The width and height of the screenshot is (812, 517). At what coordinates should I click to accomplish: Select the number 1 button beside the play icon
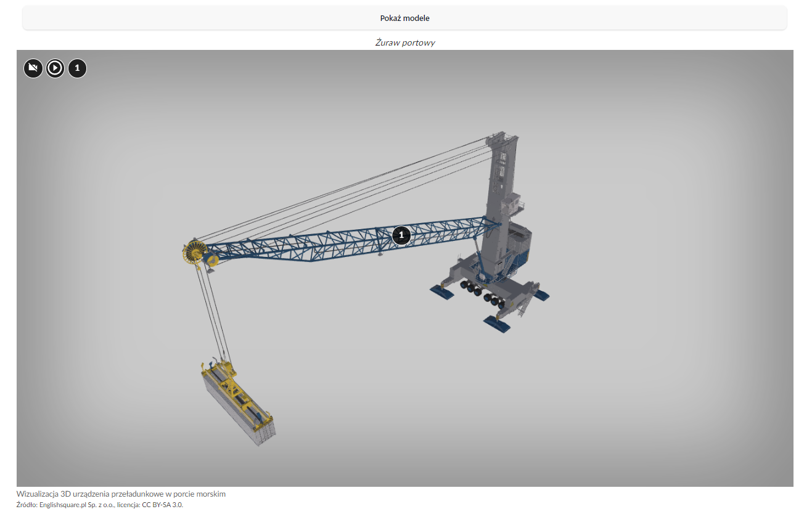point(77,68)
